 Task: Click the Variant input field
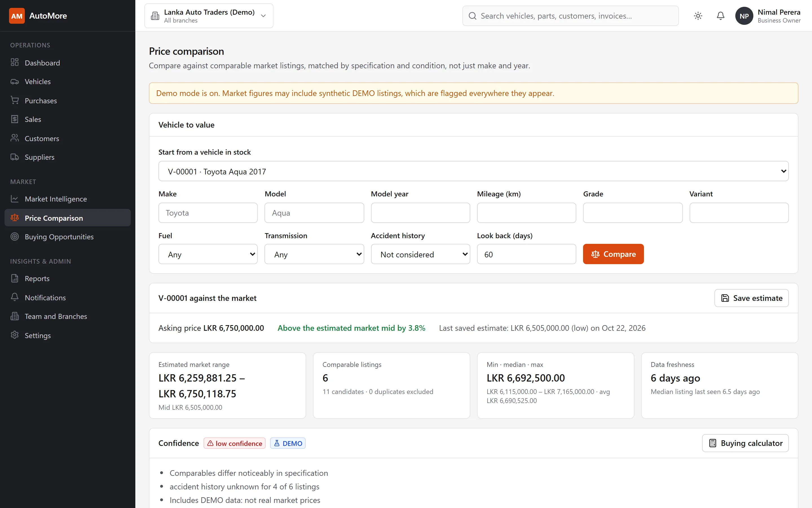[739, 213]
